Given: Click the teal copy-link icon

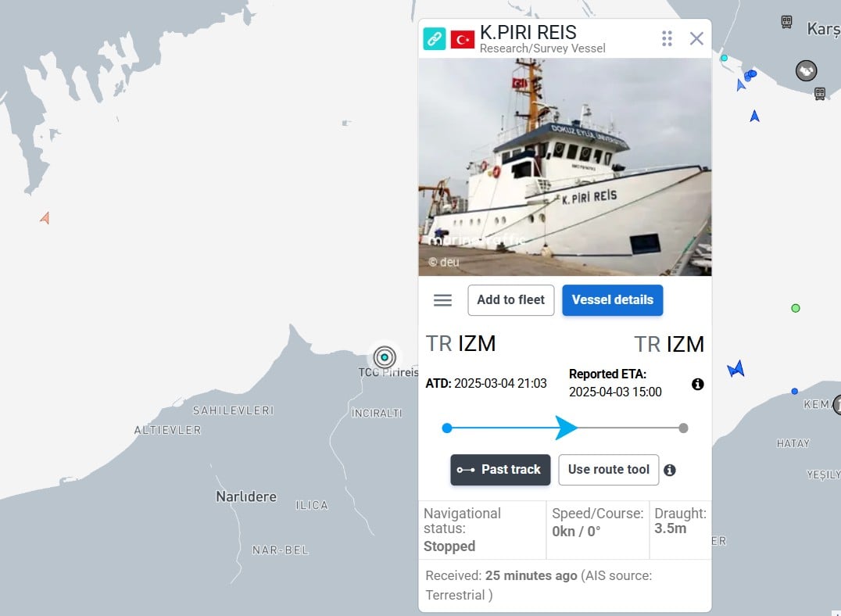Looking at the screenshot, I should click(434, 38).
